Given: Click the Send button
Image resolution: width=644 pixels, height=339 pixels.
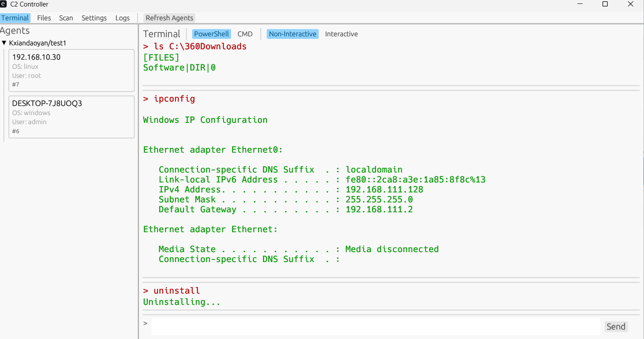Looking at the screenshot, I should [x=615, y=327].
